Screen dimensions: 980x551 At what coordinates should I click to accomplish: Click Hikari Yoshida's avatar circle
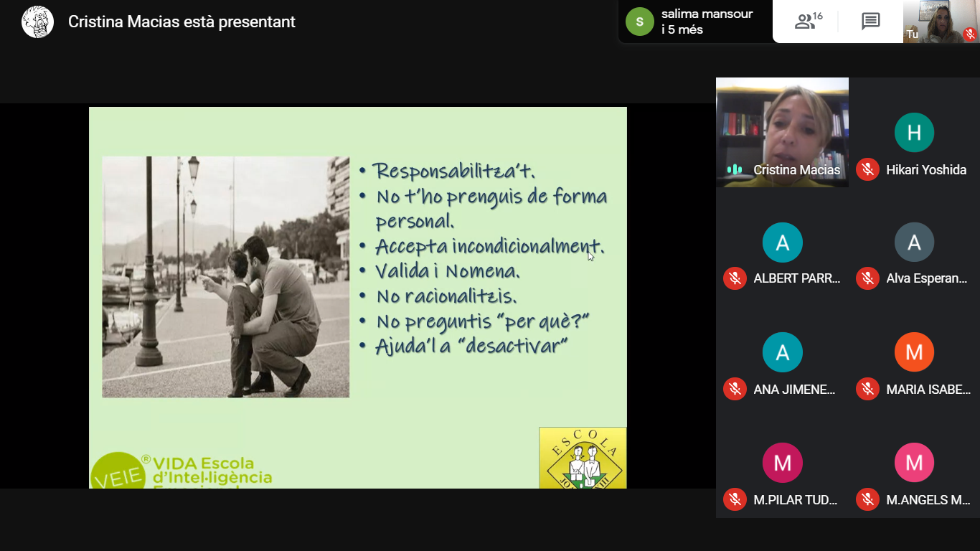point(914,133)
